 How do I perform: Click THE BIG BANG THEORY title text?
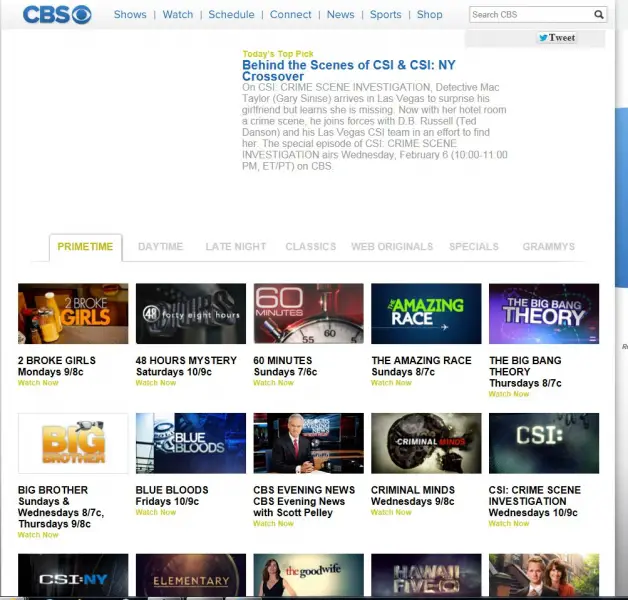pos(525,366)
